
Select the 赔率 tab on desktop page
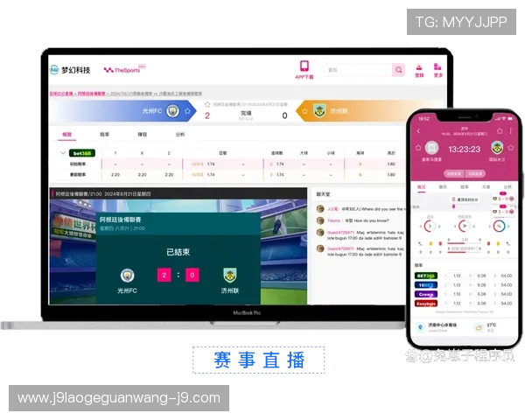(x=105, y=135)
